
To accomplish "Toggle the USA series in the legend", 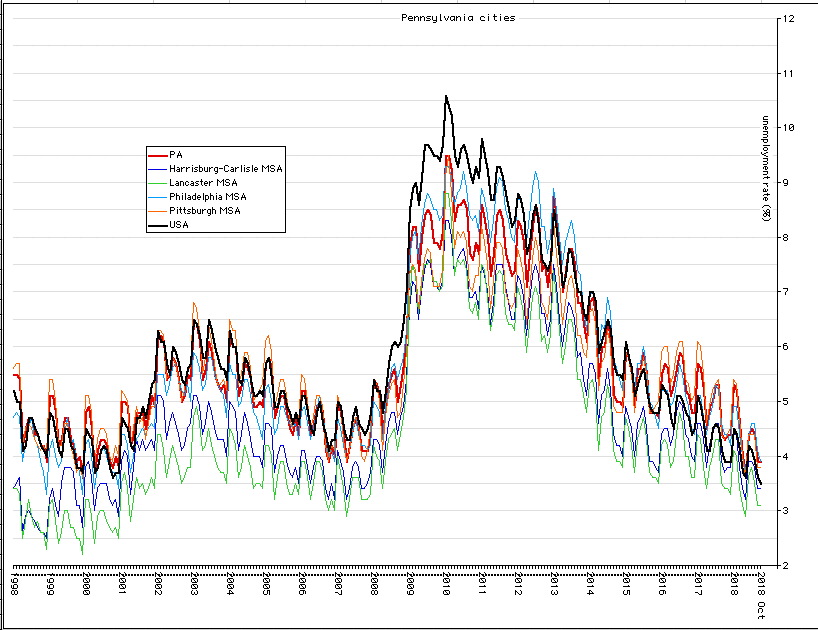I will 180,225.
